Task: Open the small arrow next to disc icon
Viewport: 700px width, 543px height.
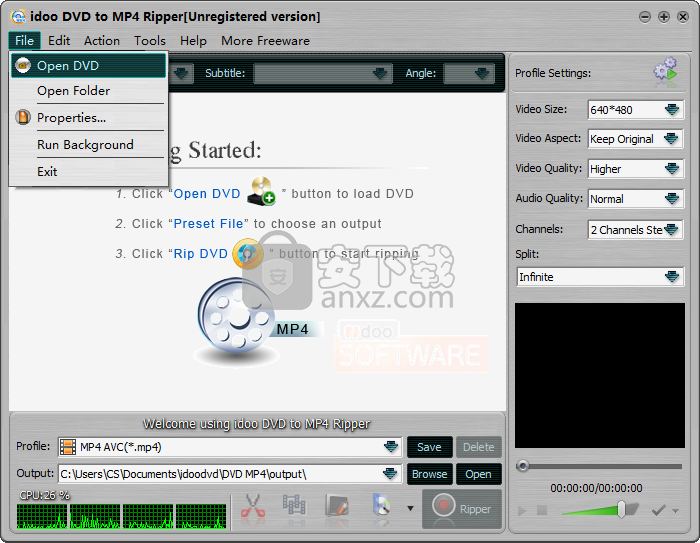Action: pos(410,508)
